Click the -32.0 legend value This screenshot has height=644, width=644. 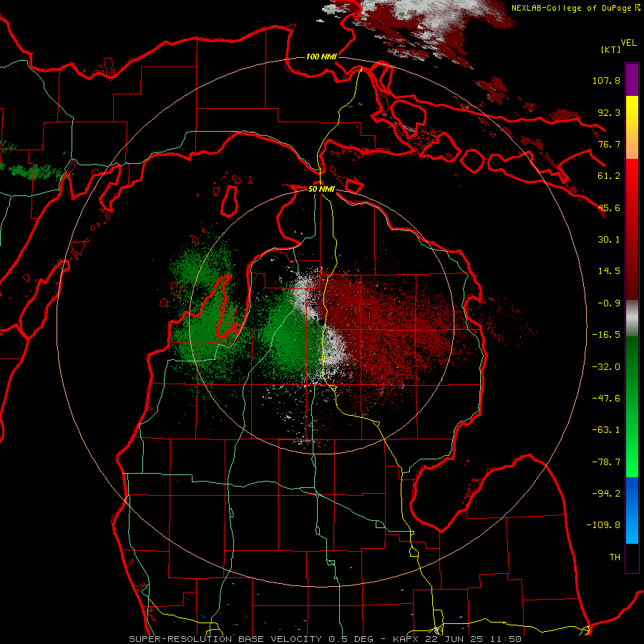[606, 367]
